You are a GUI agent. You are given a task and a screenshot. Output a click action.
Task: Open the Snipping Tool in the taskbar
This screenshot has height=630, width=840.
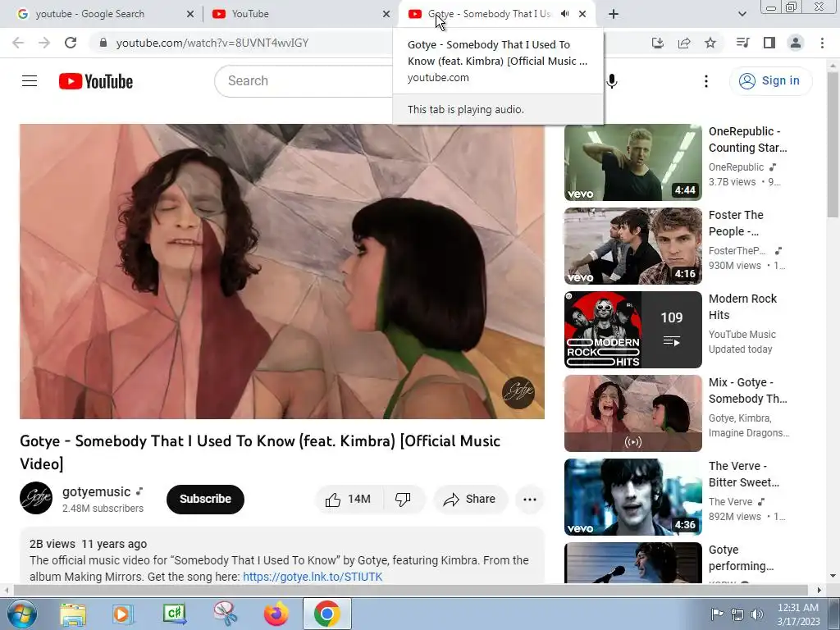[x=226, y=614]
